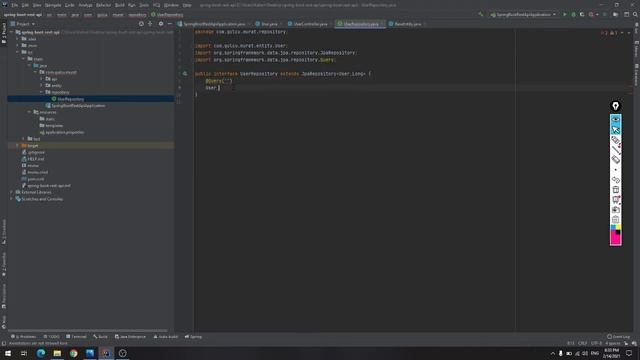Open the Refactor menu
The image size is (640, 360).
tap(103, 5)
